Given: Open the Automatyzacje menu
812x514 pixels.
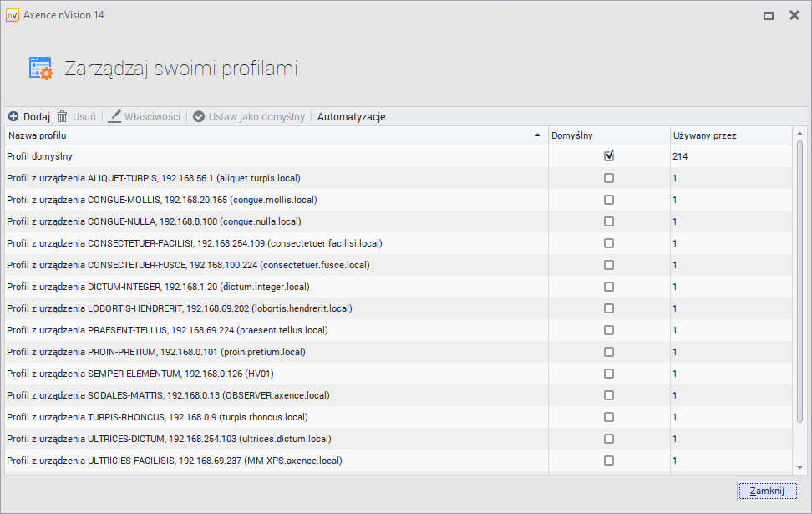Looking at the screenshot, I should pos(349,116).
